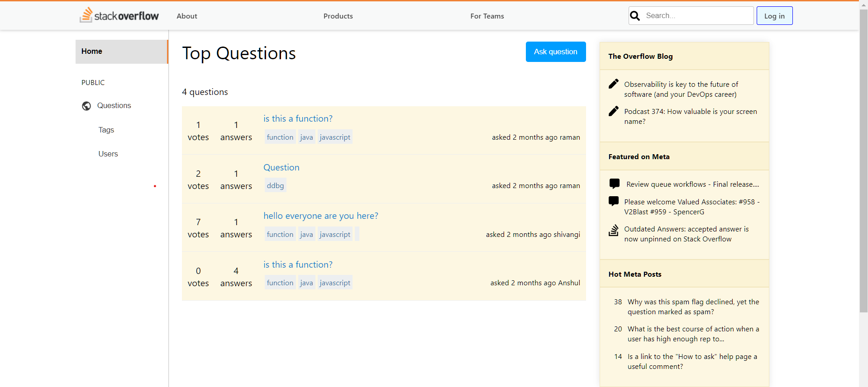Click java tag on shivangi's question
Viewport: 868px width, 387px height.
click(x=306, y=234)
